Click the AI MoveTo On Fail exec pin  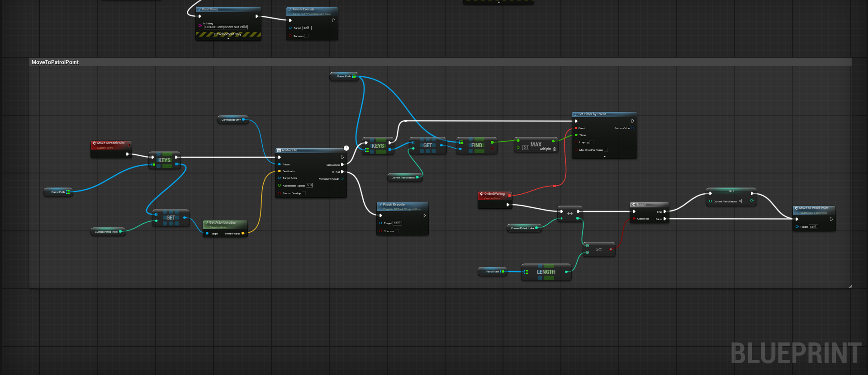[x=342, y=172]
